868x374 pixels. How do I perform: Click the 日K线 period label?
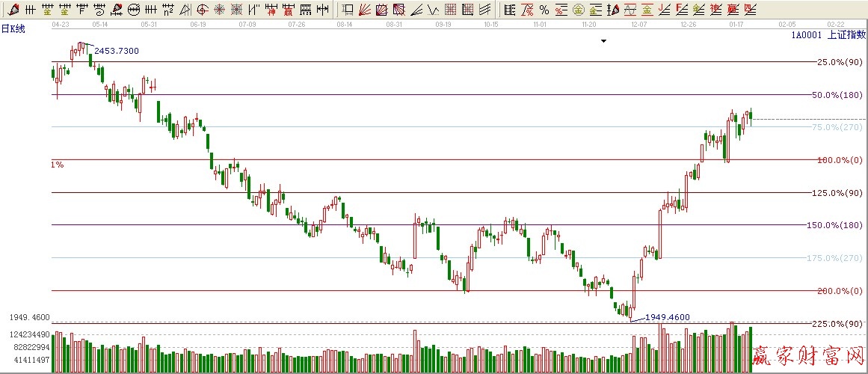[x=14, y=27]
